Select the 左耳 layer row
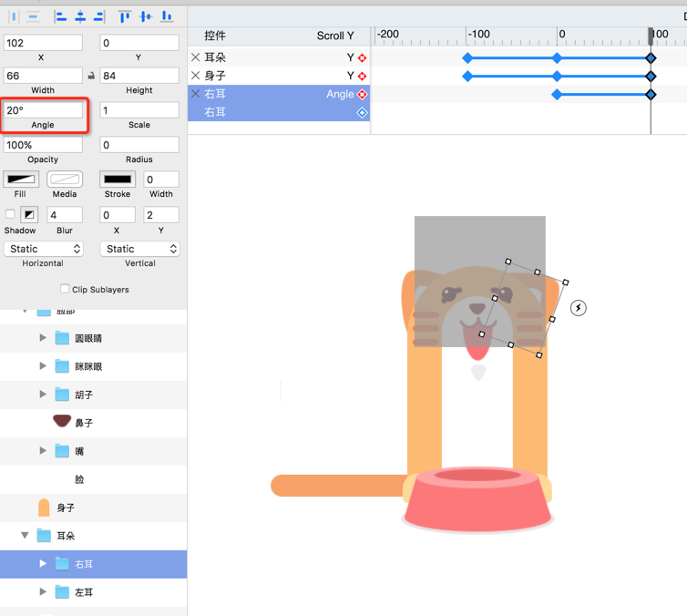The height and width of the screenshot is (616, 687). pos(93,592)
